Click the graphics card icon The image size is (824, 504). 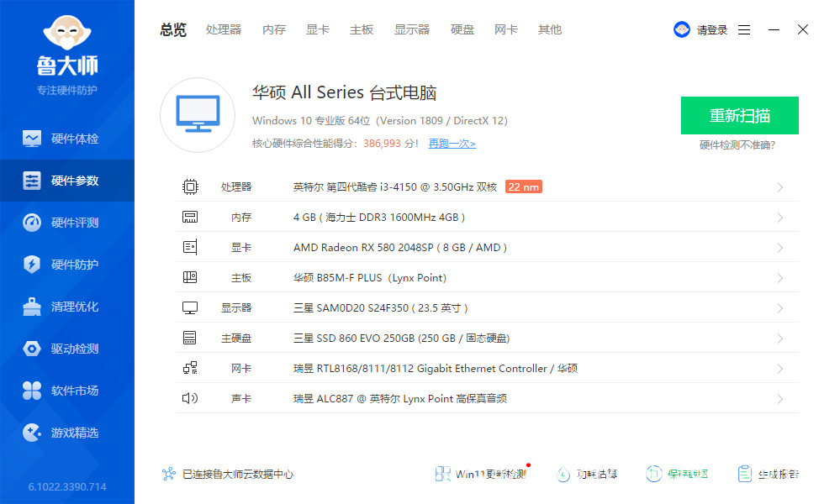tap(190, 247)
